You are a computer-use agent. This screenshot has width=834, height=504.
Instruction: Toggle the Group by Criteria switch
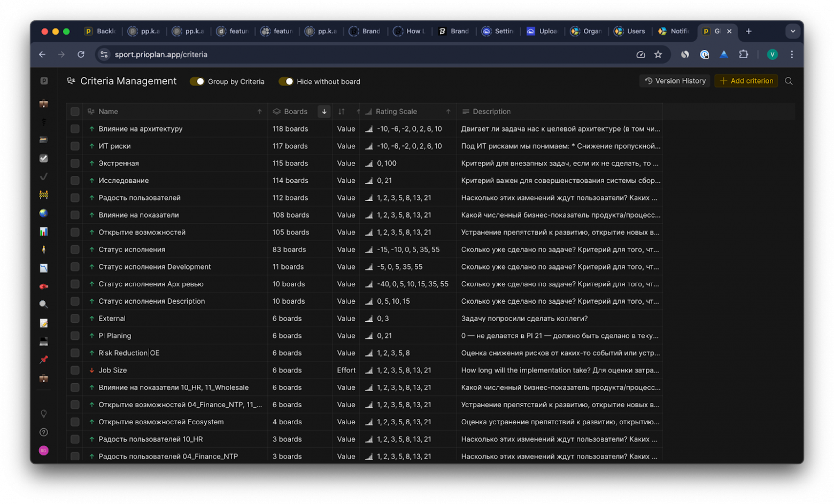[x=197, y=81]
